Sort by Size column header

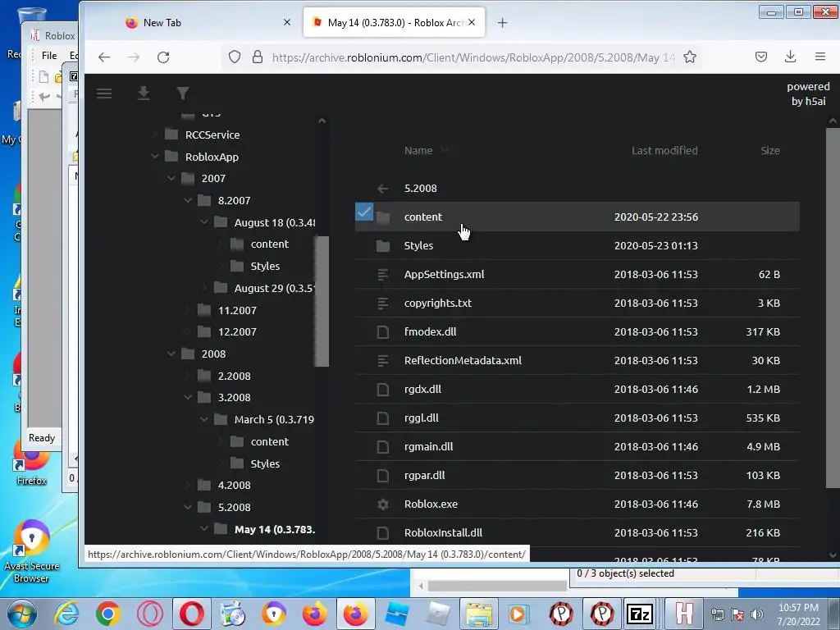point(769,151)
